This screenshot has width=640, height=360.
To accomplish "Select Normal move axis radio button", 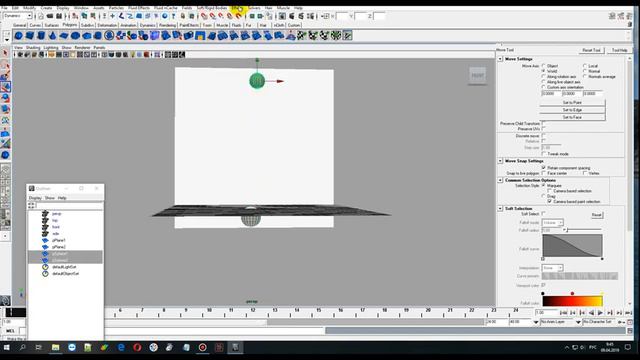I will click(x=585, y=71).
